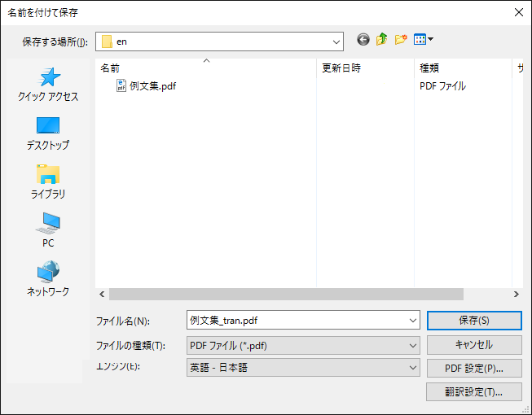The width and height of the screenshot is (532, 415).
Task: Open the file type (PDF ファイル) dropdown
Action: point(412,345)
